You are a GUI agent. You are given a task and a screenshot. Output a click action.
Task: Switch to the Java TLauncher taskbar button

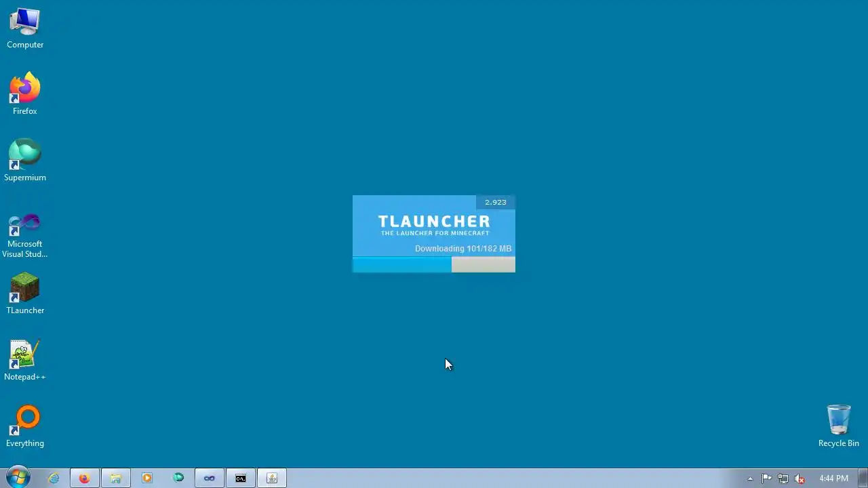pos(272,479)
